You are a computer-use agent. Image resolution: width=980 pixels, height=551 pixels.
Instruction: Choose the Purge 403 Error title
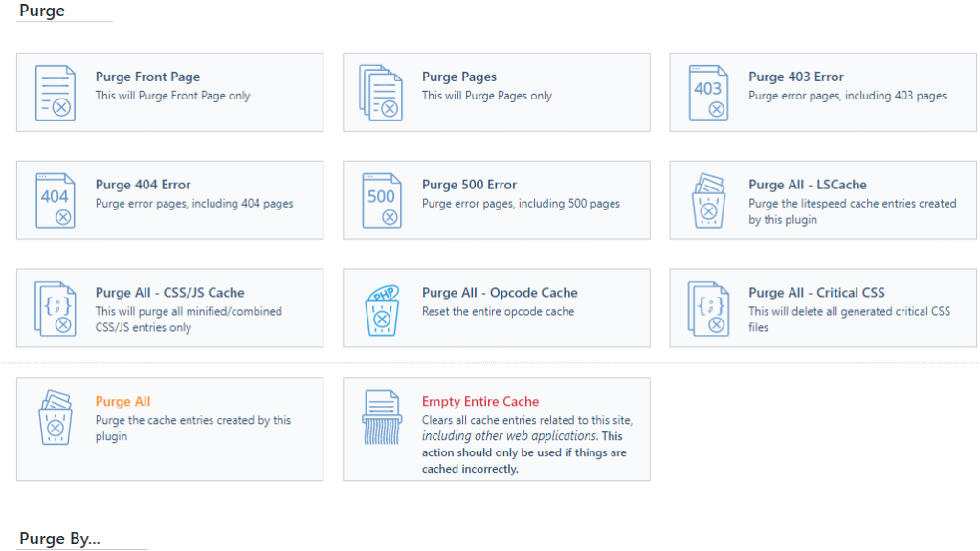[795, 77]
